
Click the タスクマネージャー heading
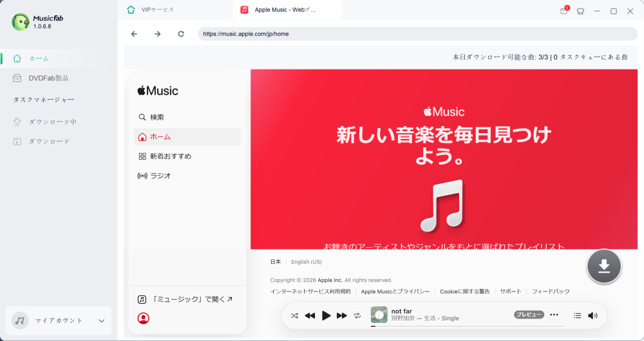(44, 100)
